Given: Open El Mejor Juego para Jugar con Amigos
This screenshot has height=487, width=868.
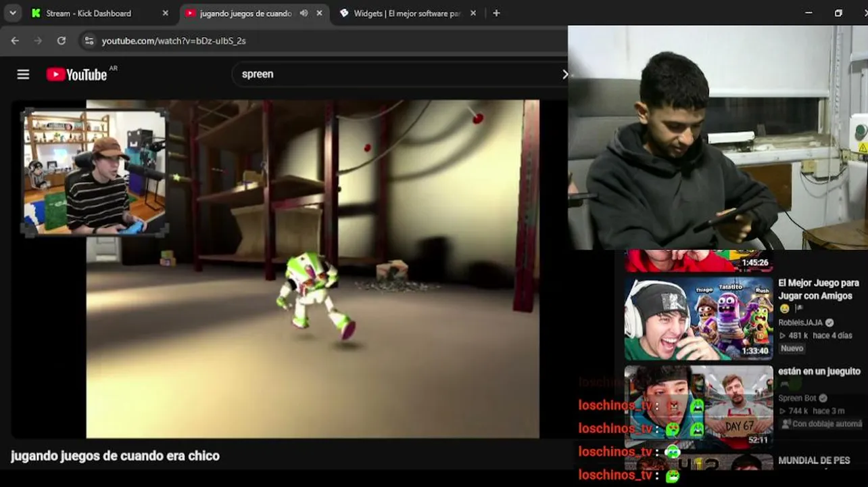Looking at the screenshot, I should (819, 289).
